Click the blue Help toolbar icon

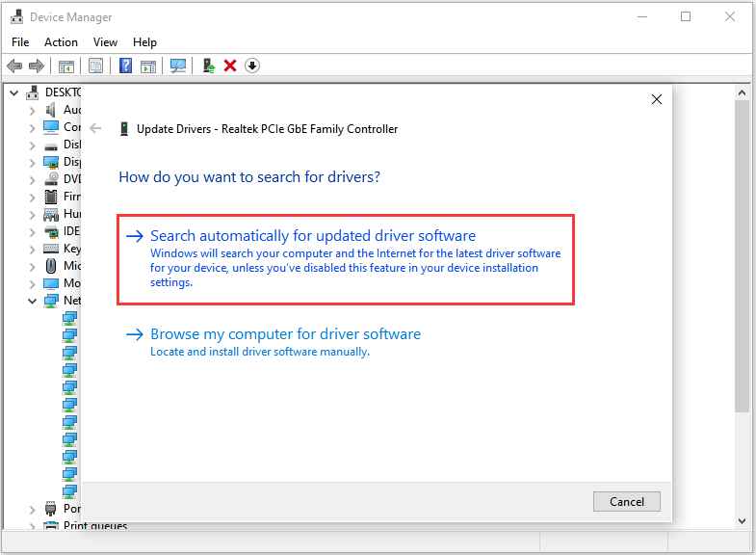(x=125, y=66)
